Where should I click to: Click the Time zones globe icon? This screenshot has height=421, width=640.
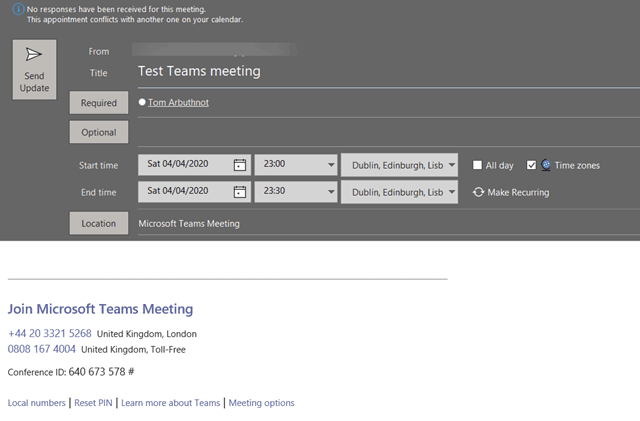[x=546, y=165]
